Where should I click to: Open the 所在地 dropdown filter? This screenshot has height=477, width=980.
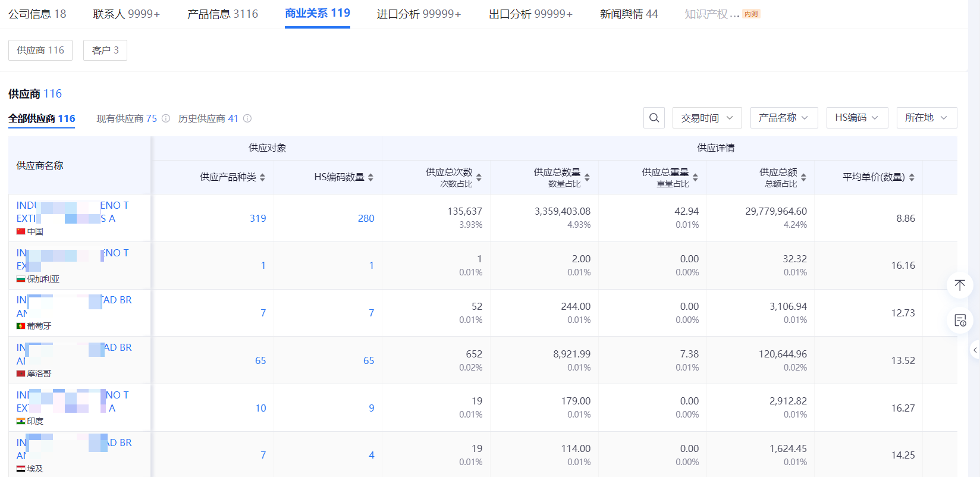pyautogui.click(x=926, y=118)
